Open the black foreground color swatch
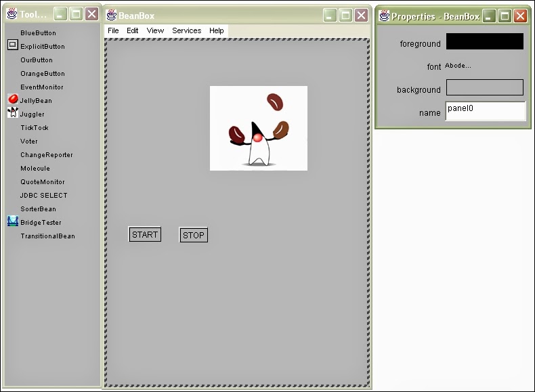 (484, 41)
